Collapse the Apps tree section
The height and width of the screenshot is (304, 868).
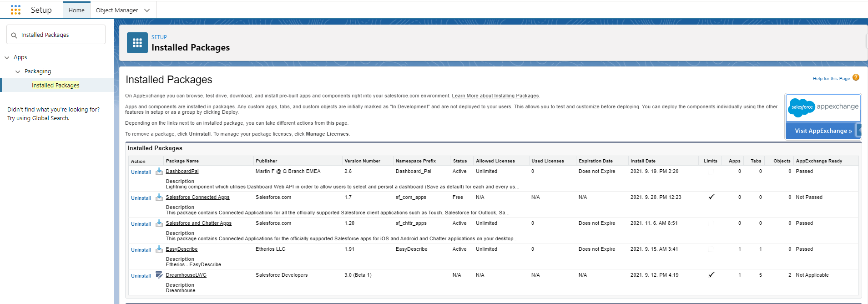tap(7, 57)
